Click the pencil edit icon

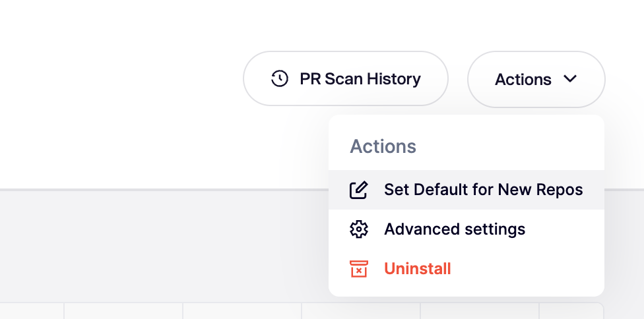pyautogui.click(x=358, y=190)
